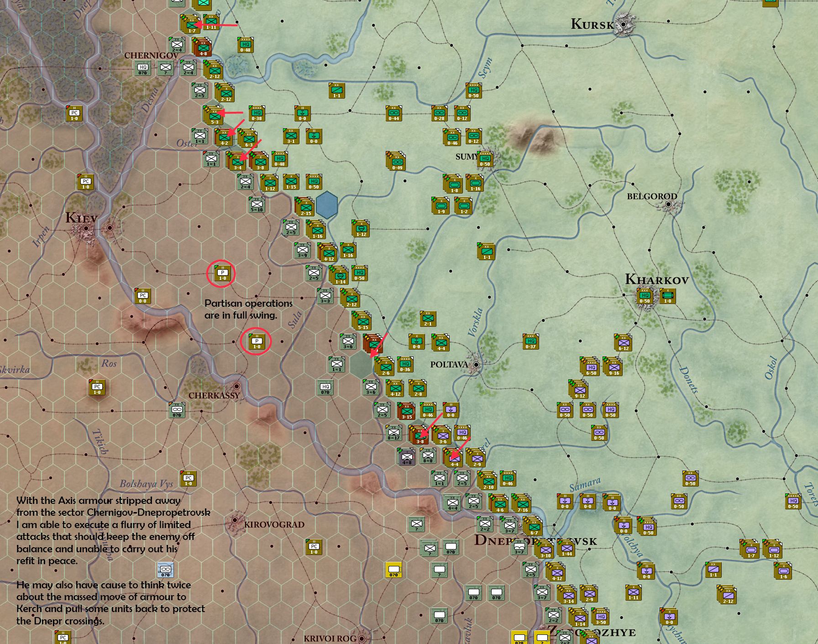Select the infantry stack labeled 7-16
This screenshot has width=818, height=644.
[521, 503]
